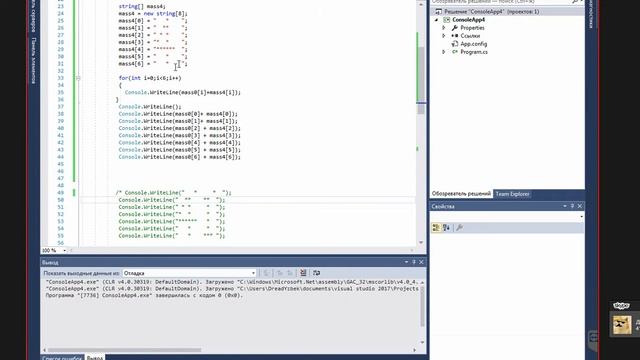Expand the Properties node
The height and width of the screenshot is (360, 640).
click(444, 28)
